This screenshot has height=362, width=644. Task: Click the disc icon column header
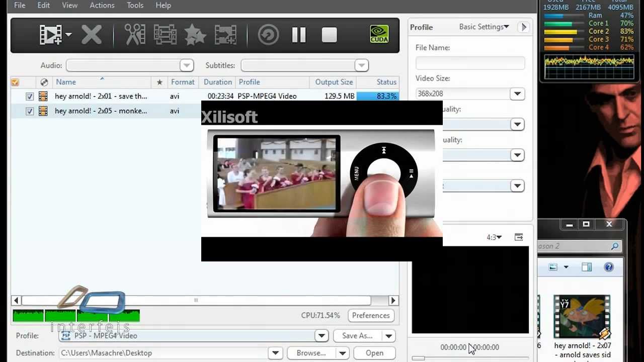click(x=44, y=82)
